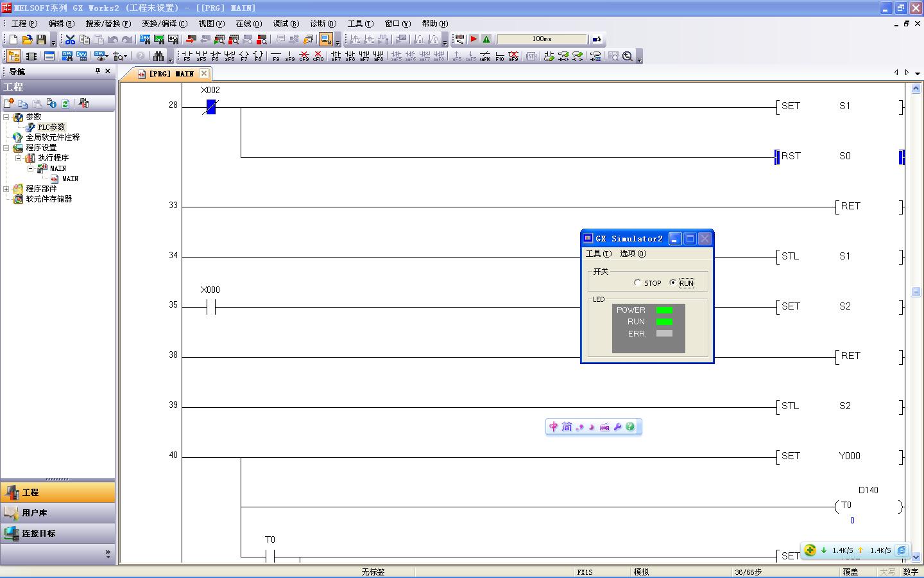
Task: Collapse the 参数 tree node
Action: (6, 117)
